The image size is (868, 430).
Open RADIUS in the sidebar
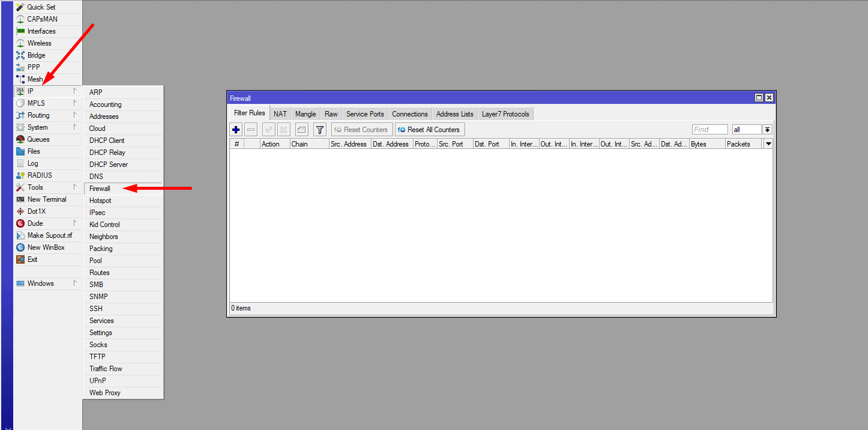click(48, 175)
